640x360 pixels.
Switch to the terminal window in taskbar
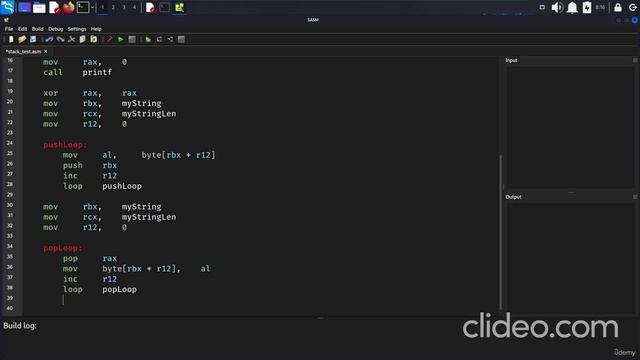(x=164, y=7)
